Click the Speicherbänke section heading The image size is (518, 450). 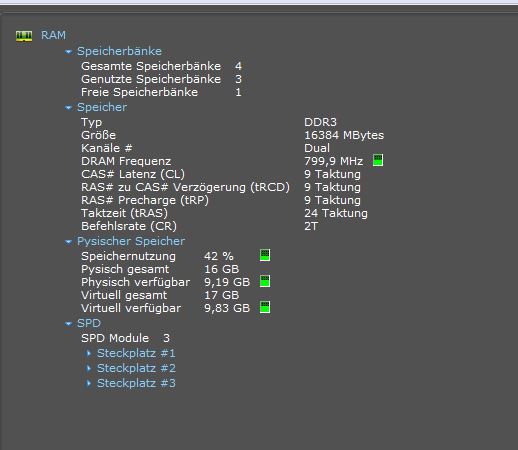[x=119, y=51]
